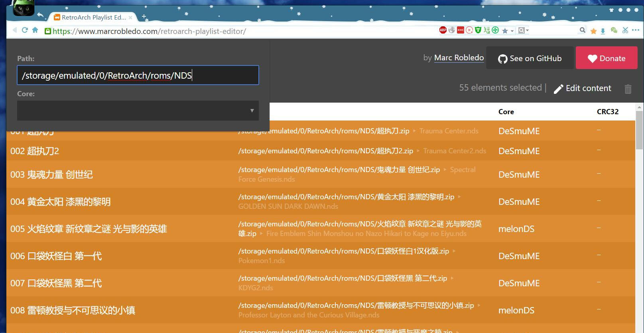Close the RetroArch Playlist Editor tab
Image resolution: width=644 pixels, height=333 pixels.
[x=130, y=18]
